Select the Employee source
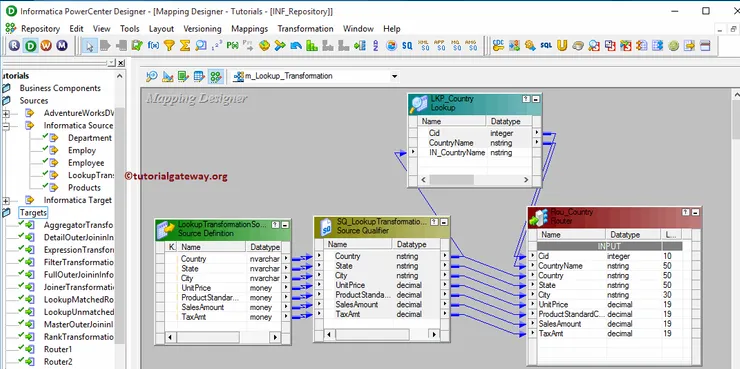740x369 pixels. [86, 163]
